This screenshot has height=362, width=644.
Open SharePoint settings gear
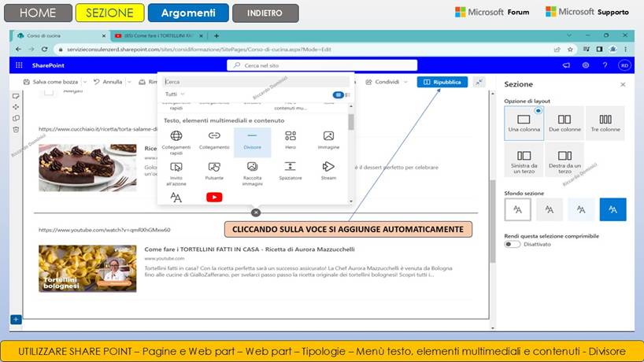click(586, 65)
